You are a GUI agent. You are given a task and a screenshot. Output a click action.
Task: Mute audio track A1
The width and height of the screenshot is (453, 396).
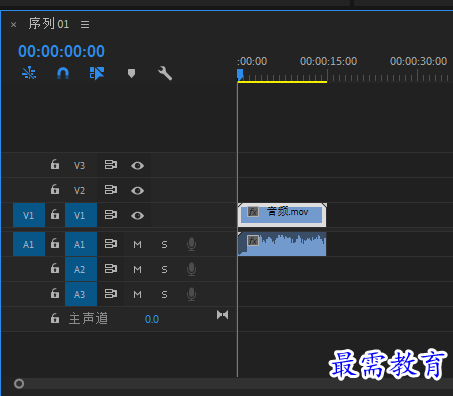click(137, 245)
